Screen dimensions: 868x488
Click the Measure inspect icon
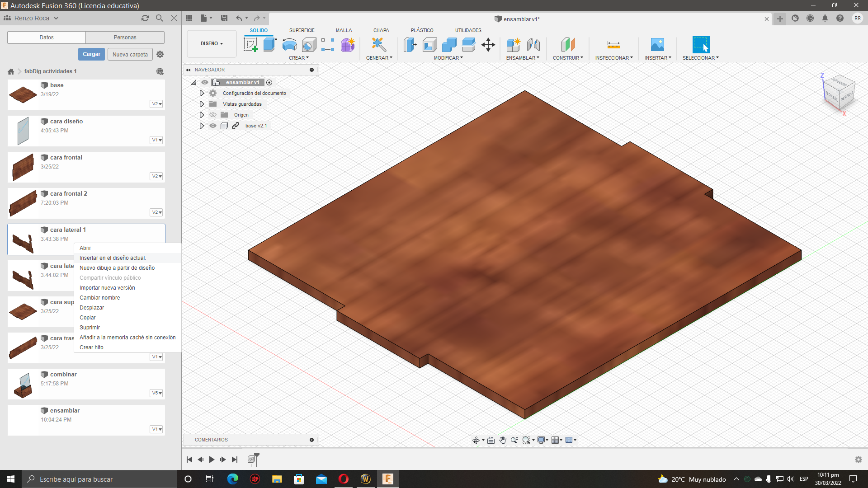[x=613, y=45]
